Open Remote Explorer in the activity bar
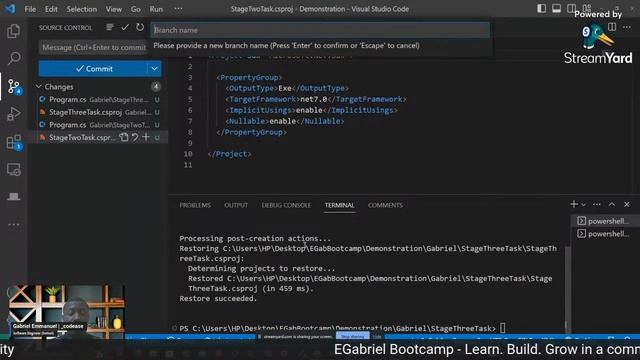 [x=13, y=169]
